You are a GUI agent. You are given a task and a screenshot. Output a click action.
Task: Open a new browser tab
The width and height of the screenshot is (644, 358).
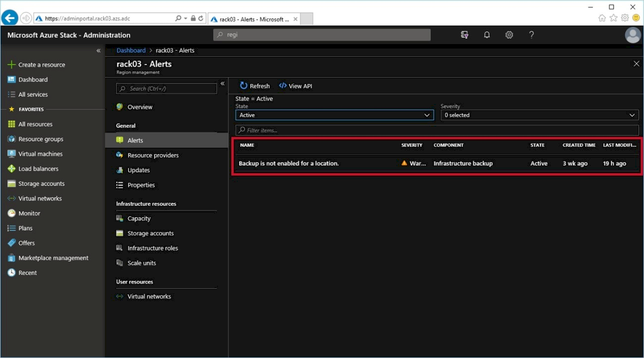pos(307,19)
